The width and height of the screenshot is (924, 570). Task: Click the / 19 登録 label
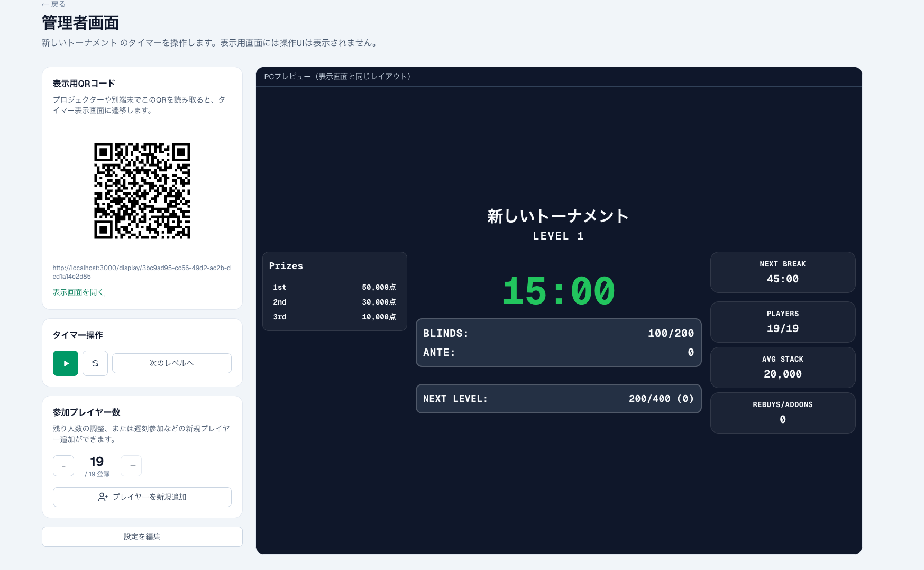click(97, 474)
